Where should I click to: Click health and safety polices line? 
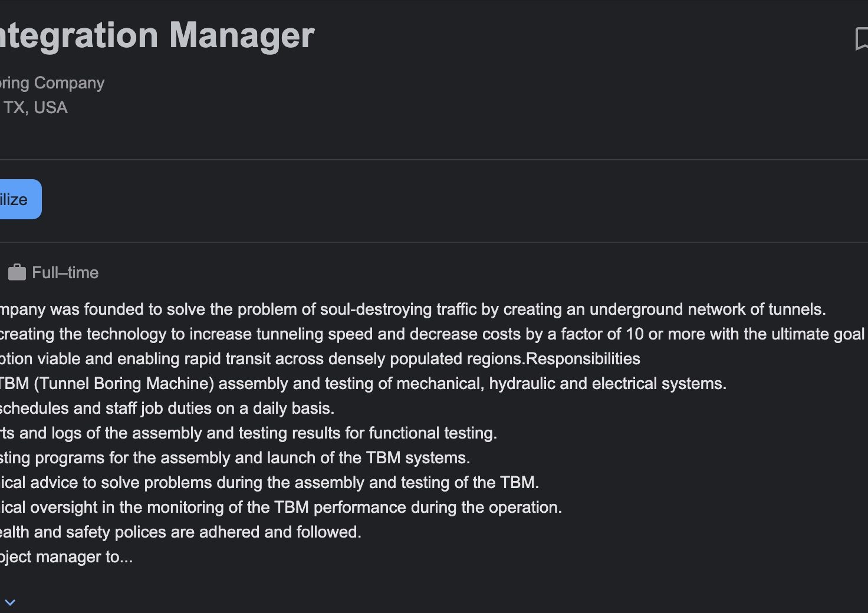click(180, 532)
